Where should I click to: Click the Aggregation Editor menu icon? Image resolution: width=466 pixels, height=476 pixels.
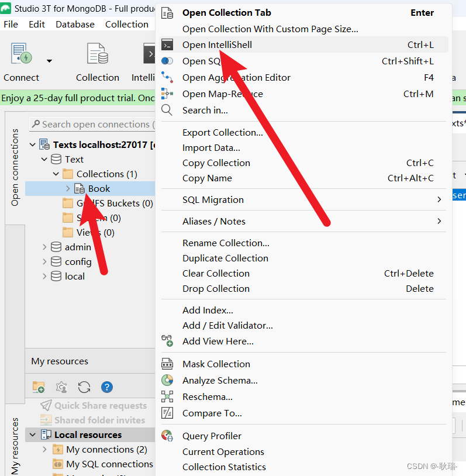coord(167,77)
